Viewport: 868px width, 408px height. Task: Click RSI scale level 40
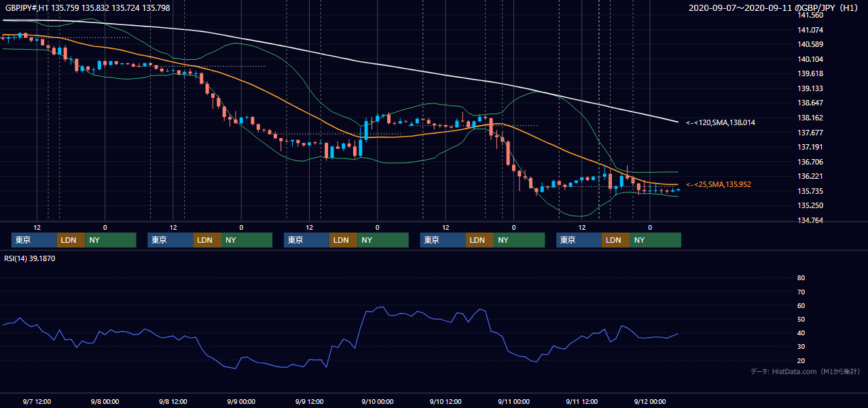click(801, 333)
